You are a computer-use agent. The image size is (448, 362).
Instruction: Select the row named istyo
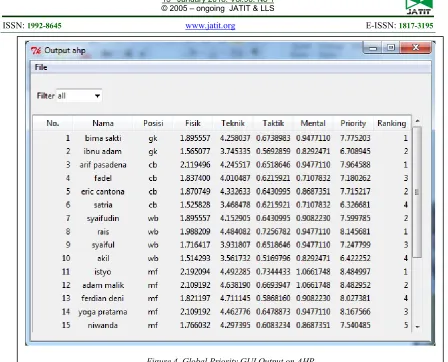(x=222, y=272)
